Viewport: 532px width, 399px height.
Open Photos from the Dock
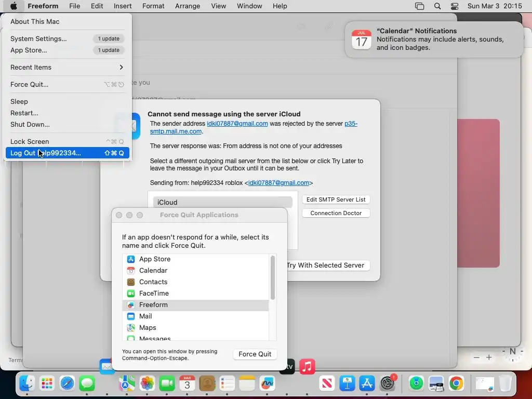(x=147, y=383)
